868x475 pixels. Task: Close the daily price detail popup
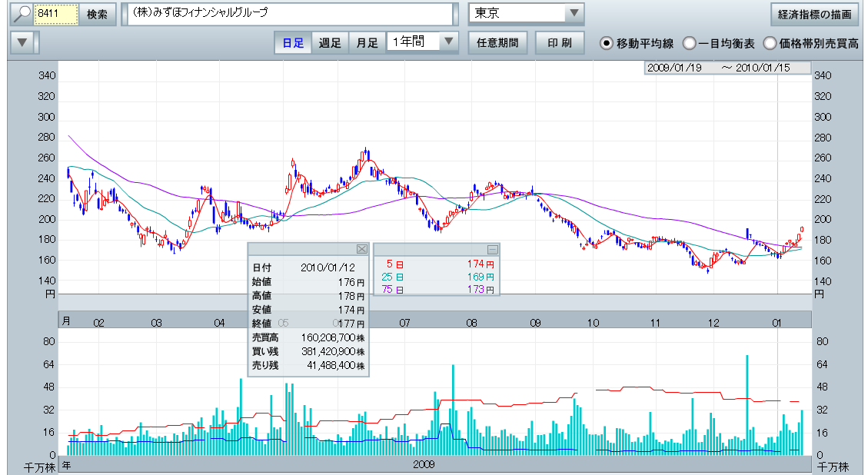[362, 249]
